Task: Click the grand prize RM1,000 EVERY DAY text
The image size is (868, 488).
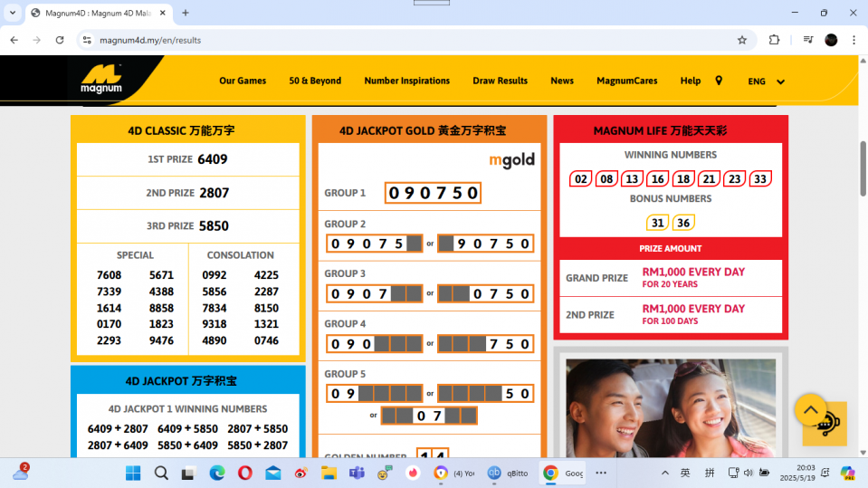Action: pyautogui.click(x=693, y=272)
